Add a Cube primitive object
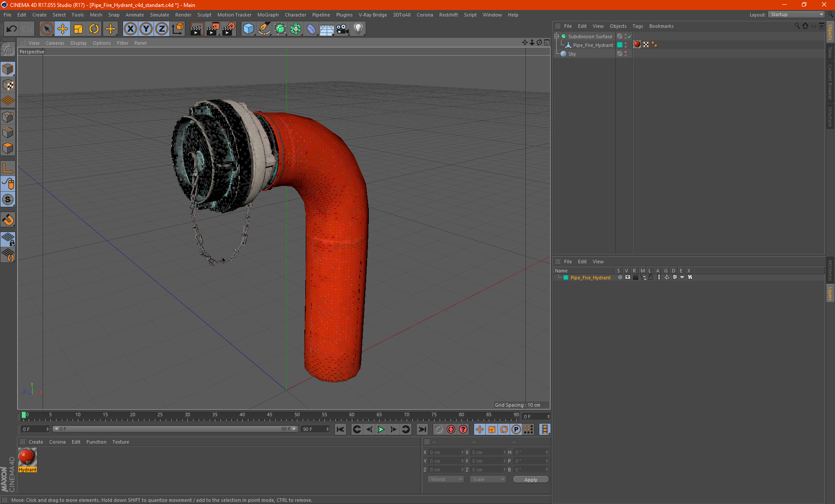Viewport: 835px width, 504px height. pyautogui.click(x=248, y=29)
